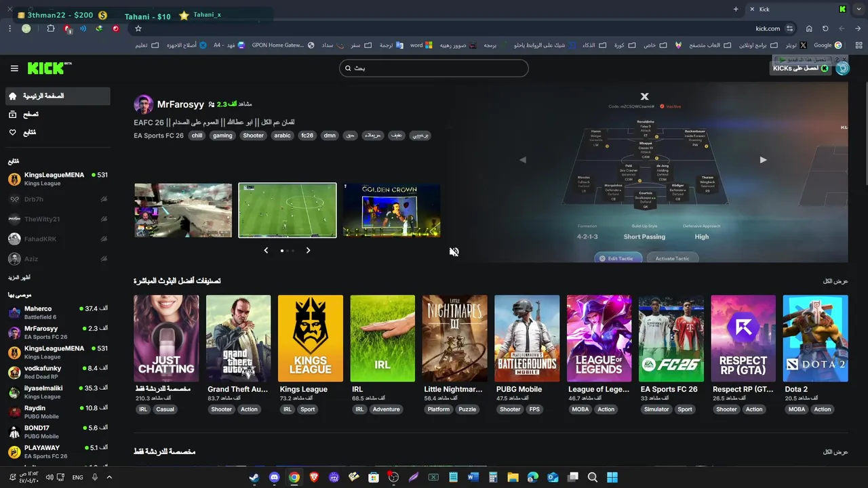Select the first carousel pagination dot
The image size is (868, 488).
(282, 251)
